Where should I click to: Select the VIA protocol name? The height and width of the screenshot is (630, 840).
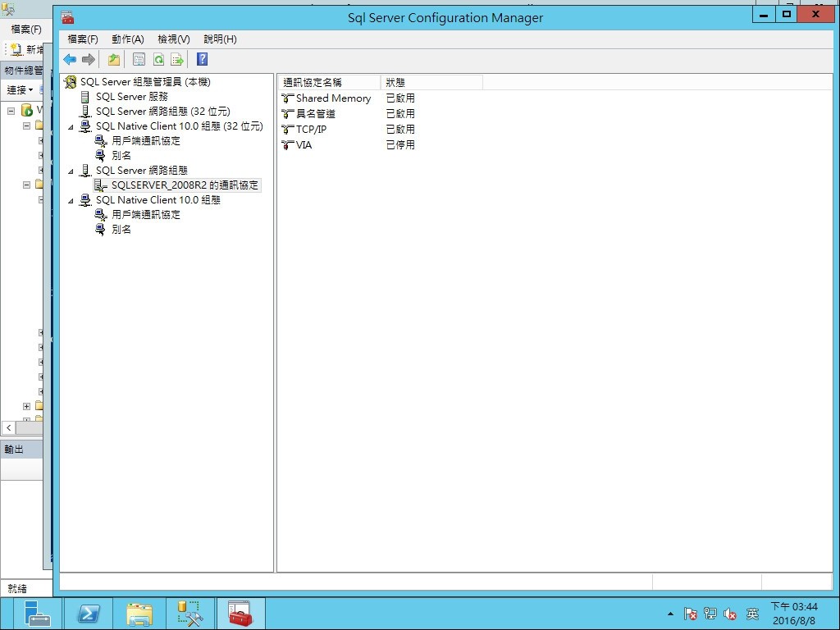pyautogui.click(x=304, y=144)
